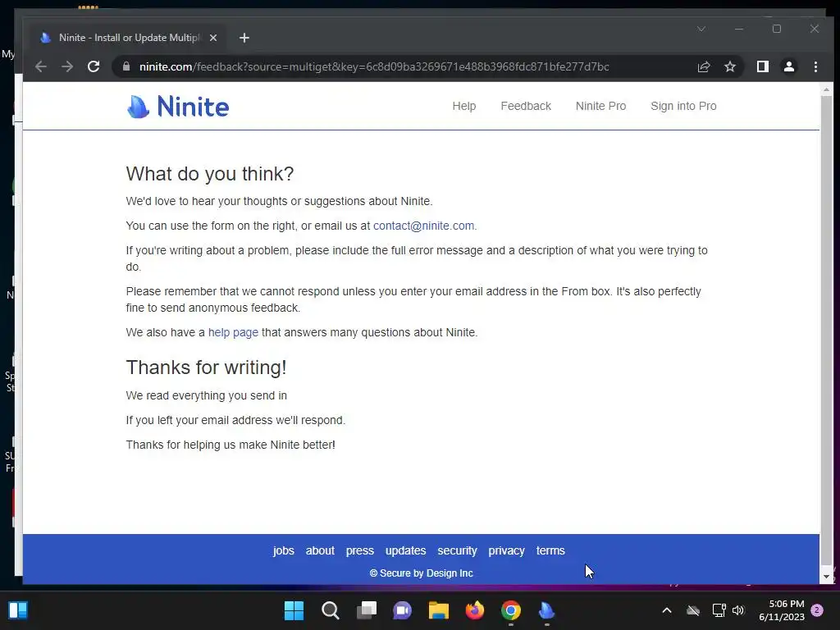The image size is (840, 630).
Task: Open the volume speaker tray icon
Action: coord(738,610)
